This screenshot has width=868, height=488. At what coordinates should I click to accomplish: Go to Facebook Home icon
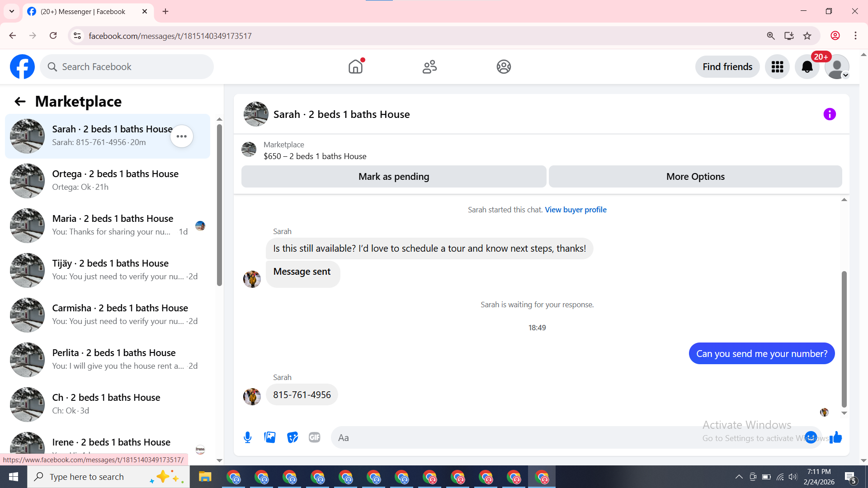click(355, 67)
